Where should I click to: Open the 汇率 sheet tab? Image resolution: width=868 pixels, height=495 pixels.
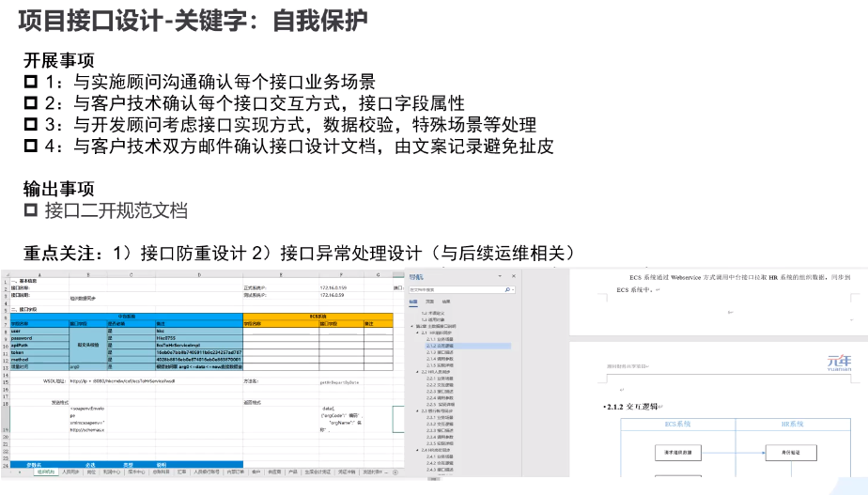(181, 472)
